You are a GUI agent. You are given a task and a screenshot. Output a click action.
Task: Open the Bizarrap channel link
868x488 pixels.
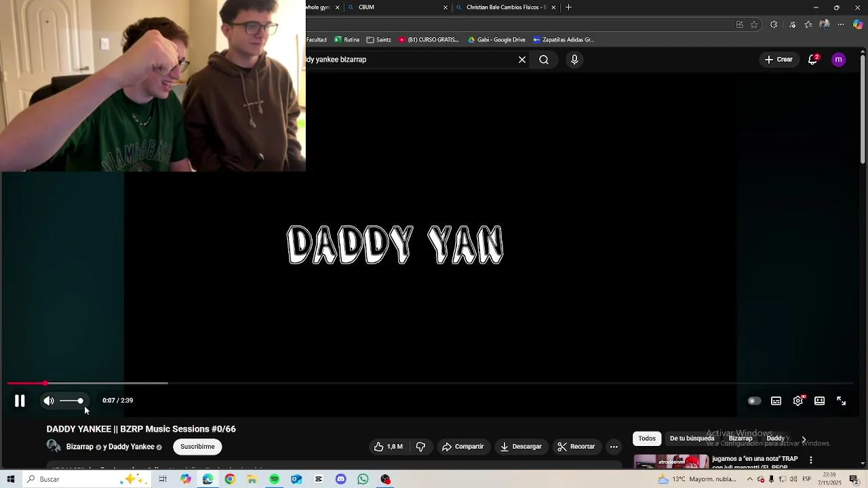click(x=79, y=447)
